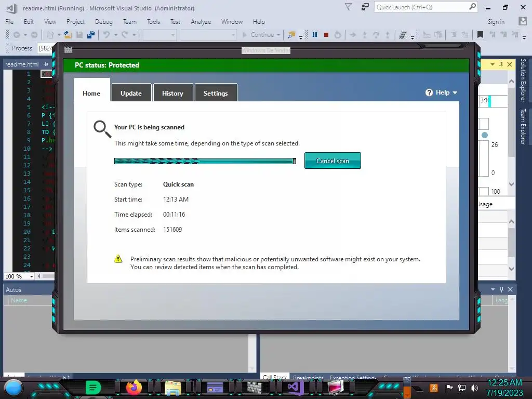Click the bookmark toggle toolbar icon
Screen dimensions: 532x399
click(x=480, y=35)
